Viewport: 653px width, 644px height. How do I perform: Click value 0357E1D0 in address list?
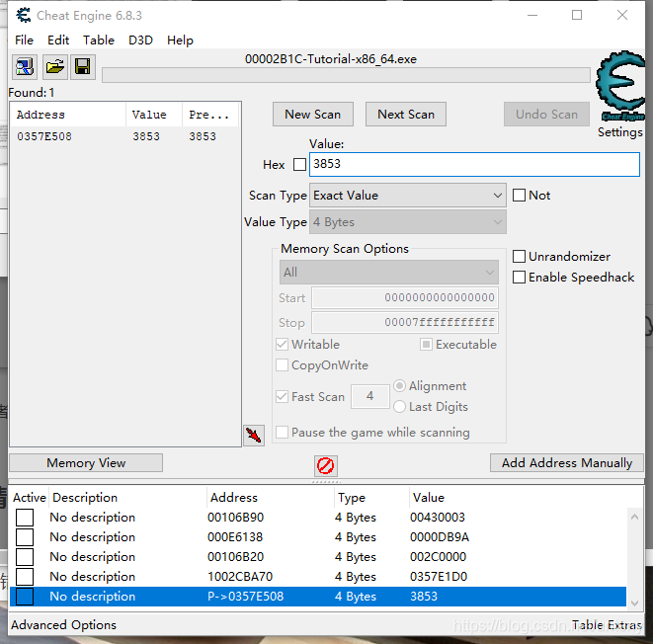(x=439, y=577)
